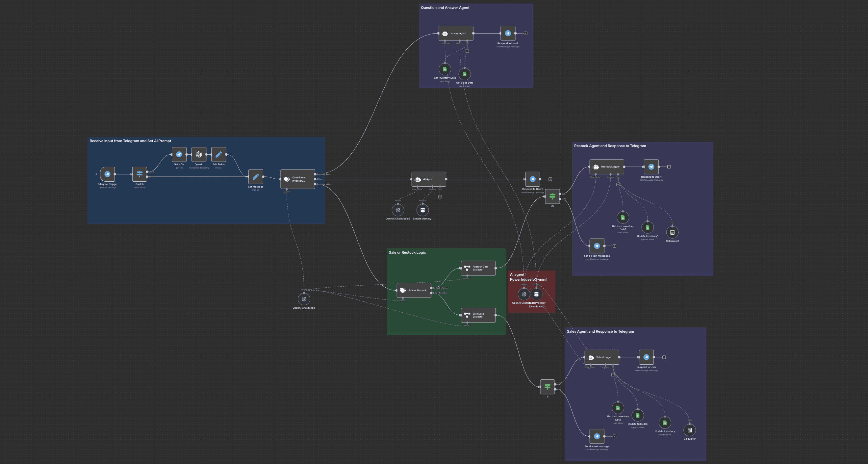The image size is (868, 464).
Task: Click the Restock Data Extractor node
Action: (x=478, y=268)
